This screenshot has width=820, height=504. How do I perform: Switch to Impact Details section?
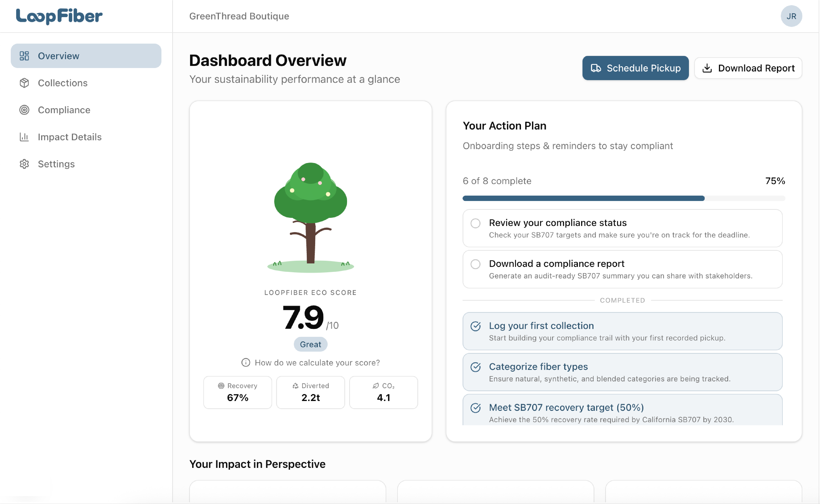point(69,137)
